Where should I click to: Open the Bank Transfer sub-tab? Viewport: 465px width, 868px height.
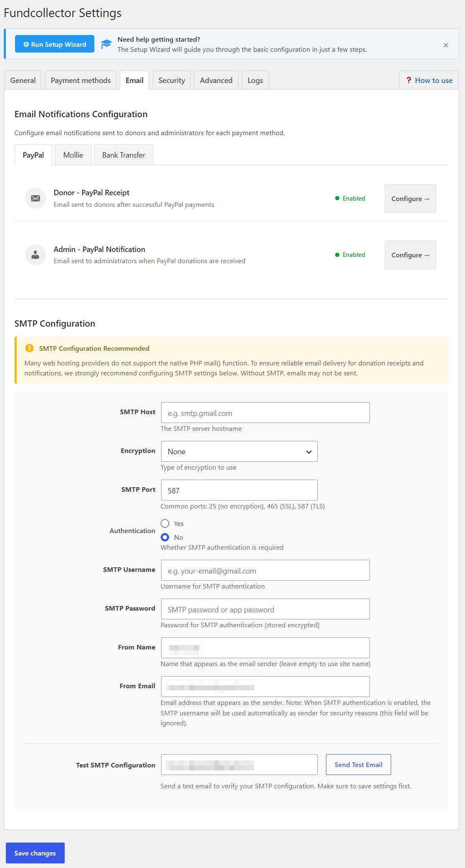[124, 155]
